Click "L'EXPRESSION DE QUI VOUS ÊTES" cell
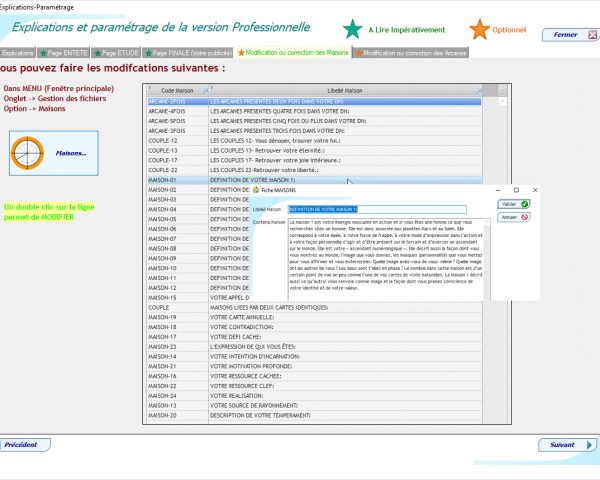 346,347
